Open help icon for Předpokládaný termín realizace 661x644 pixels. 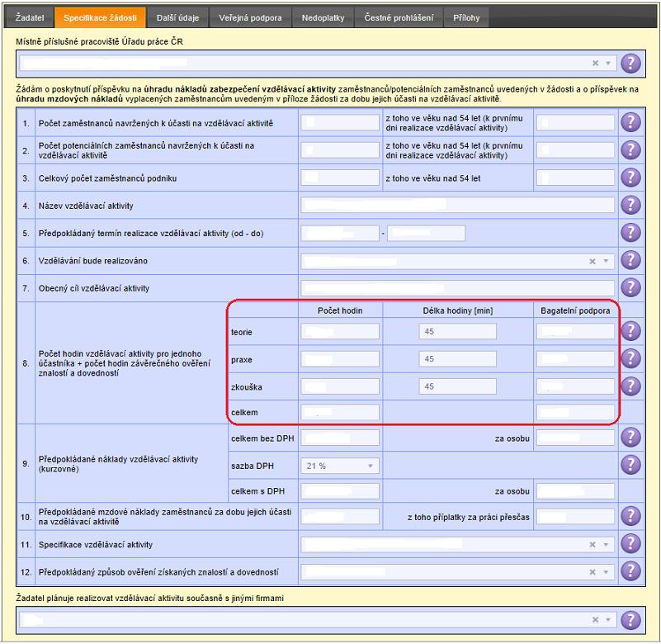coord(630,233)
